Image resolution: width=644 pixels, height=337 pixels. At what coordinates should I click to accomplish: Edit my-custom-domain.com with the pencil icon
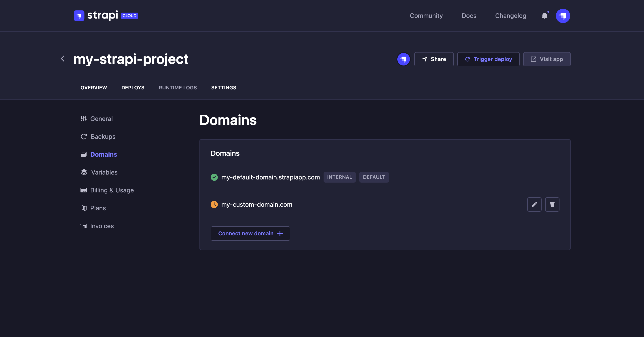tap(534, 204)
